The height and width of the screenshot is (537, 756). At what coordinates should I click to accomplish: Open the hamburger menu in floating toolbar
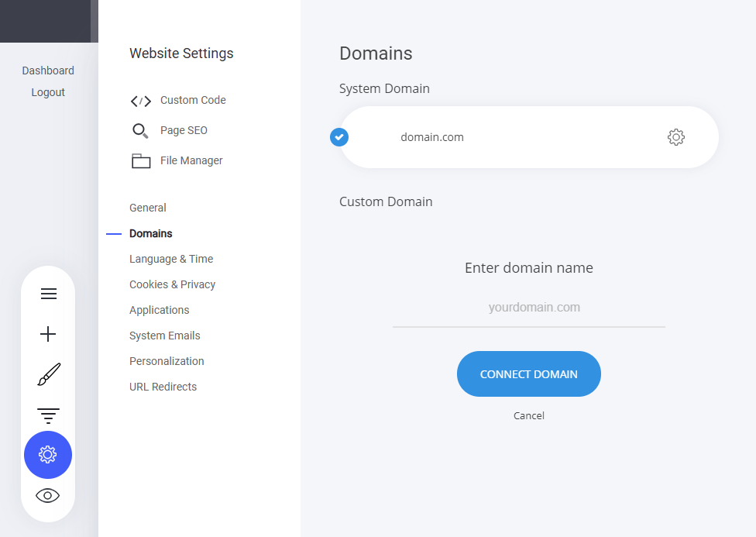pos(48,294)
